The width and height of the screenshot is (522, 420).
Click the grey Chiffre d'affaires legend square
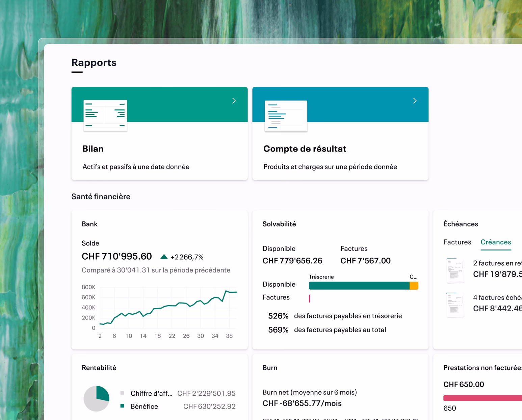122,393
